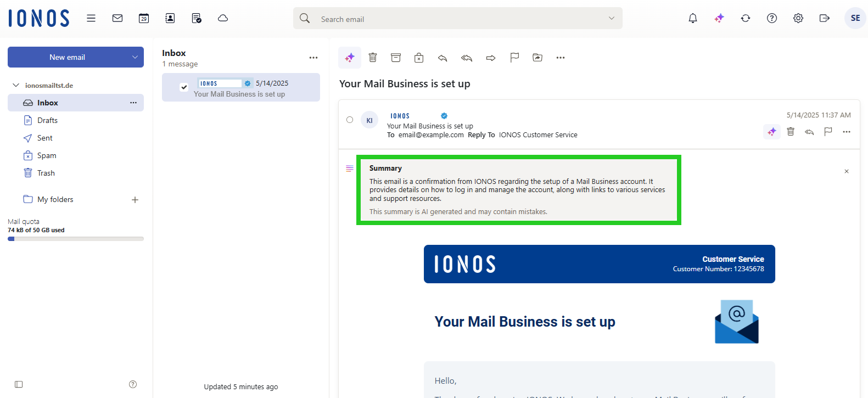
Task: Click recipient email@example.com
Action: pyautogui.click(x=431, y=134)
